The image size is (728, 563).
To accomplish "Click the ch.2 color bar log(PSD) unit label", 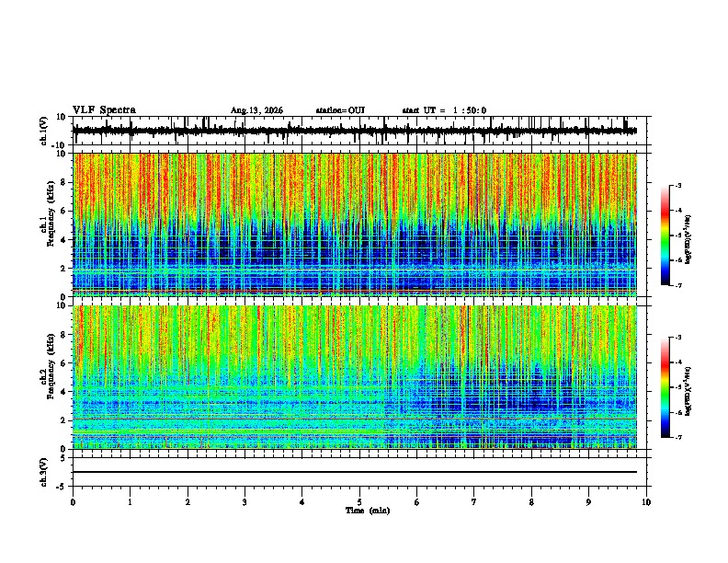I will tap(688, 391).
